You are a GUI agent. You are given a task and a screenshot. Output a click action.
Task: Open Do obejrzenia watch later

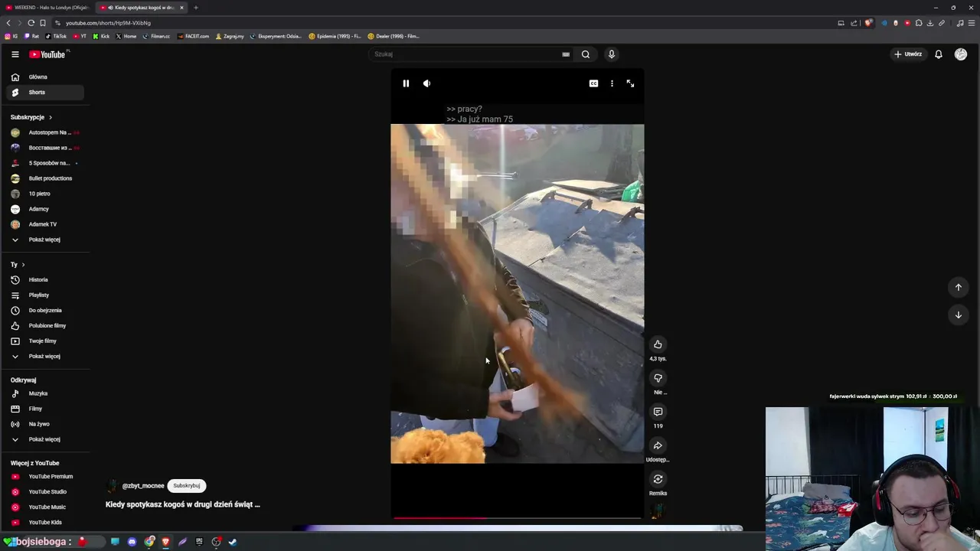point(45,311)
